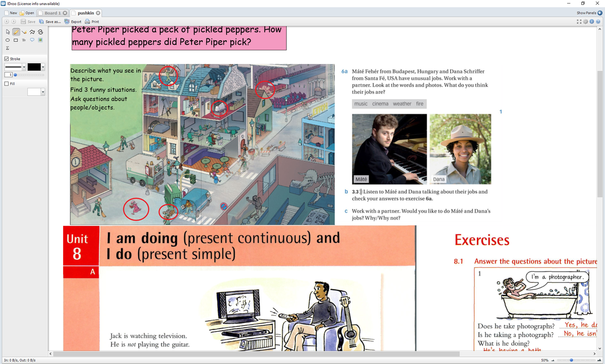Viewport: 605px width, 364px height.
Task: Click the zoom in large mountain icon
Action: pyautogui.click(x=598, y=360)
